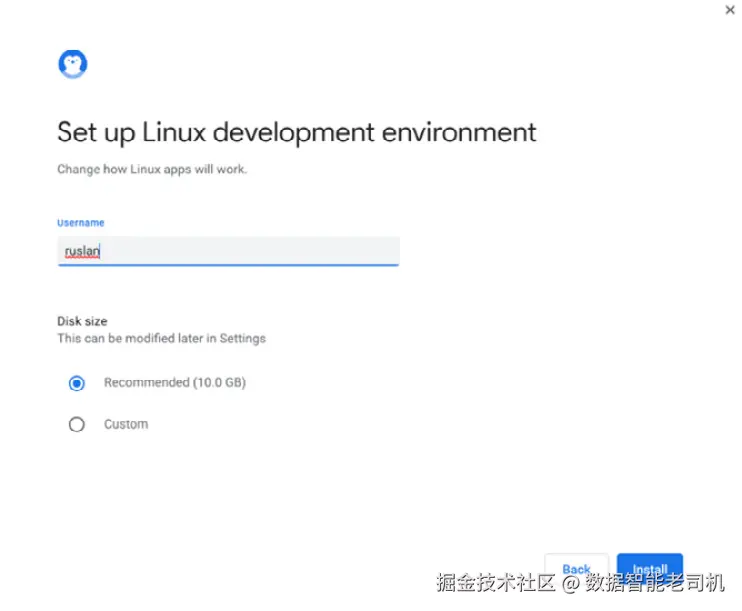The width and height of the screenshot is (742, 611).
Task: Close the Linux setup dialog
Action: 730,10
